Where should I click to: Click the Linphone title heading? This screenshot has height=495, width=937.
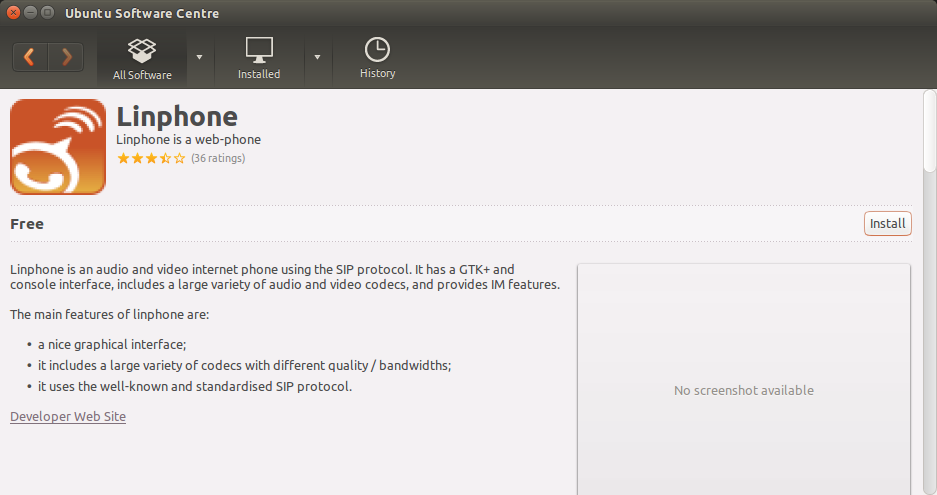pos(177,117)
